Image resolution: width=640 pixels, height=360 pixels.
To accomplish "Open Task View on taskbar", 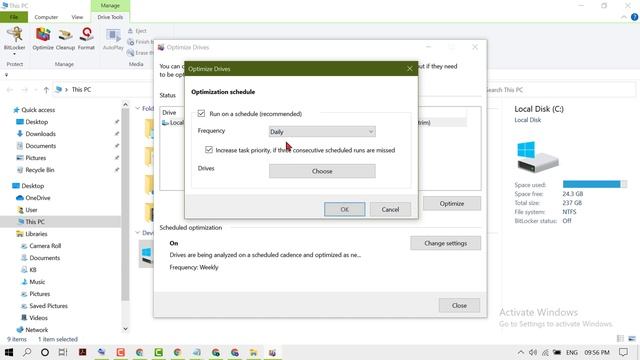I will 63,352.
